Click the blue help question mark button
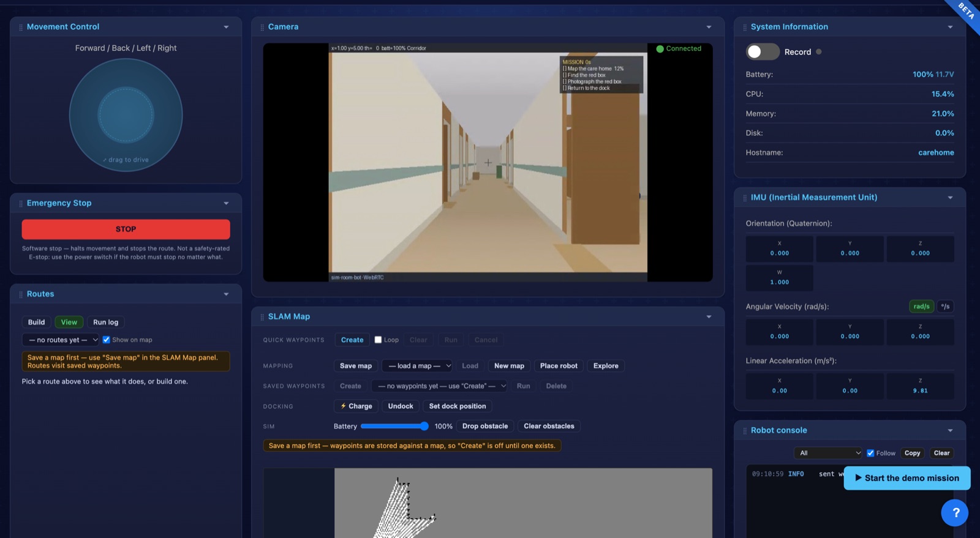The image size is (980, 538). (x=954, y=513)
